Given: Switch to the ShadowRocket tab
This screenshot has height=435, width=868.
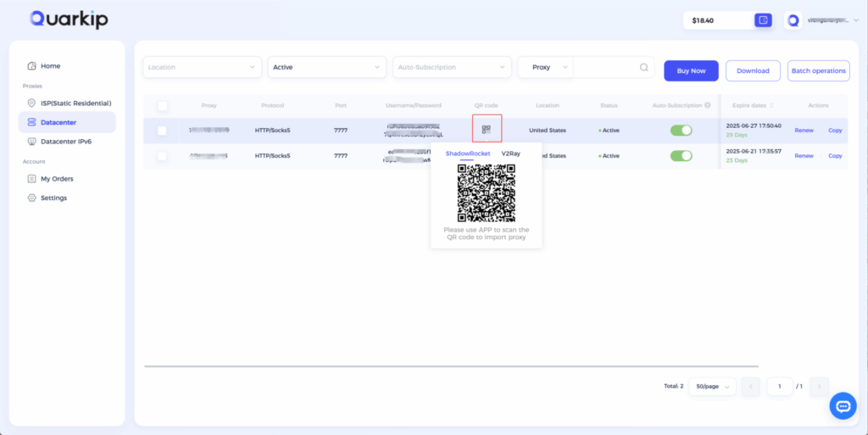Looking at the screenshot, I should [468, 153].
